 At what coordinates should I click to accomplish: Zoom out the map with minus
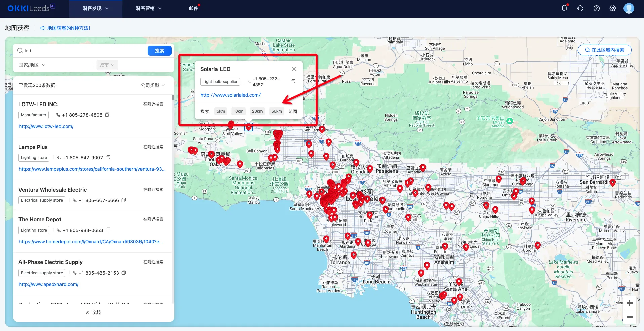click(630, 317)
